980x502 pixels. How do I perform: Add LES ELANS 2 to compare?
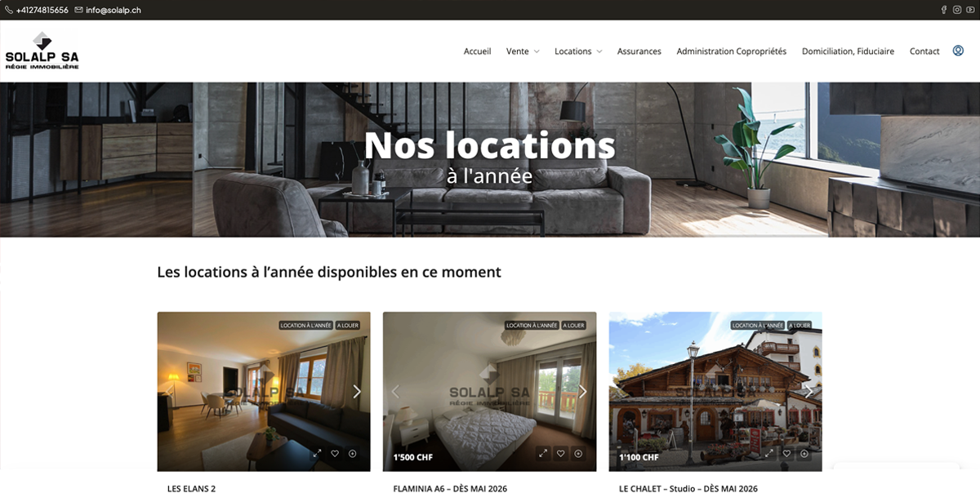(352, 454)
